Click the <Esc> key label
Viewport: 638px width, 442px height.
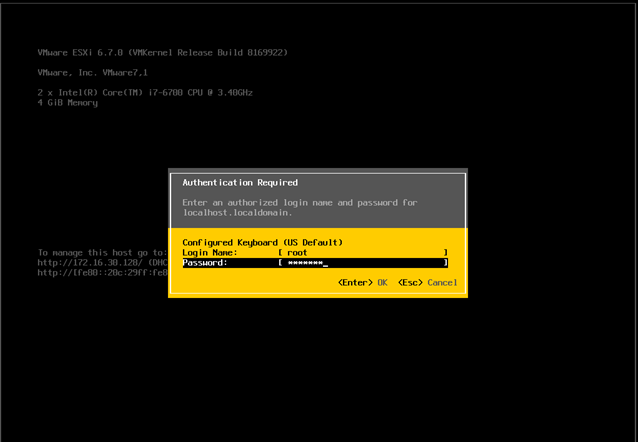(x=410, y=282)
